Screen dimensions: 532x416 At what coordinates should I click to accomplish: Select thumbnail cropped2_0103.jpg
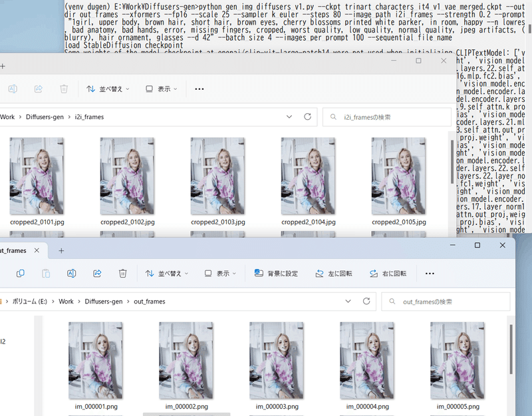217,176
